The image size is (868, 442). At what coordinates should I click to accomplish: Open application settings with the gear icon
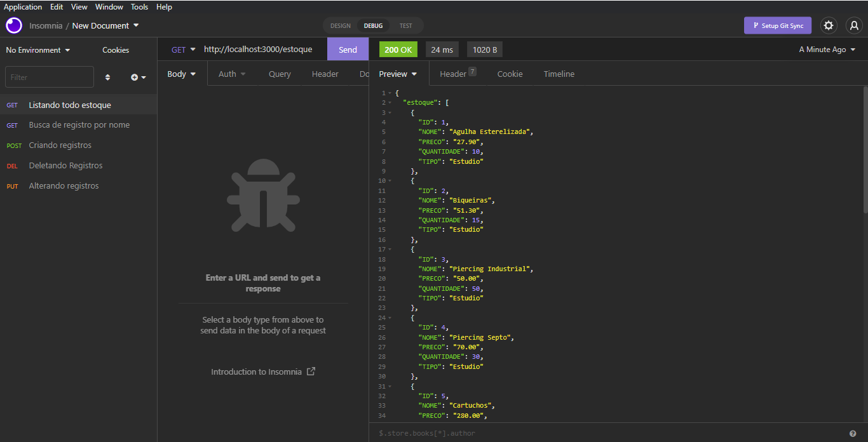coord(829,25)
